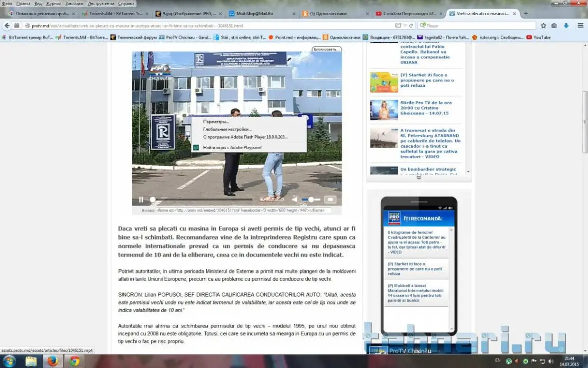
Task: Switch to Torrents.Md tab
Action: point(114,14)
